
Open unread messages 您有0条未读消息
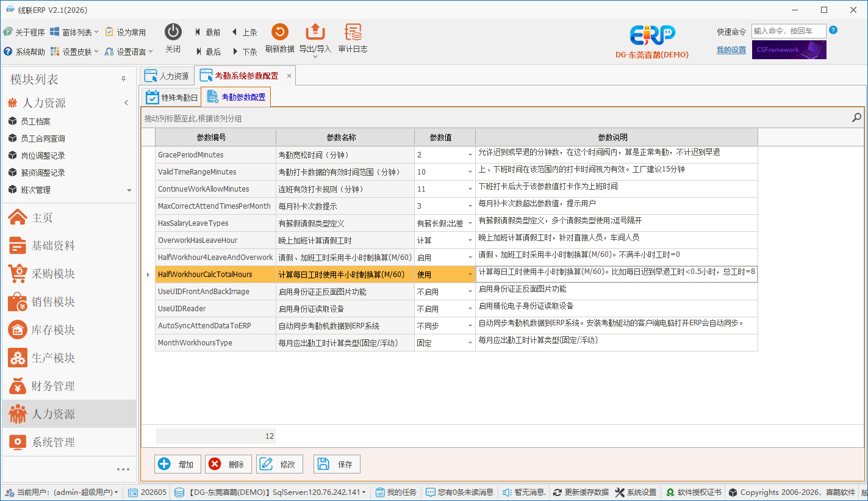pos(460,492)
